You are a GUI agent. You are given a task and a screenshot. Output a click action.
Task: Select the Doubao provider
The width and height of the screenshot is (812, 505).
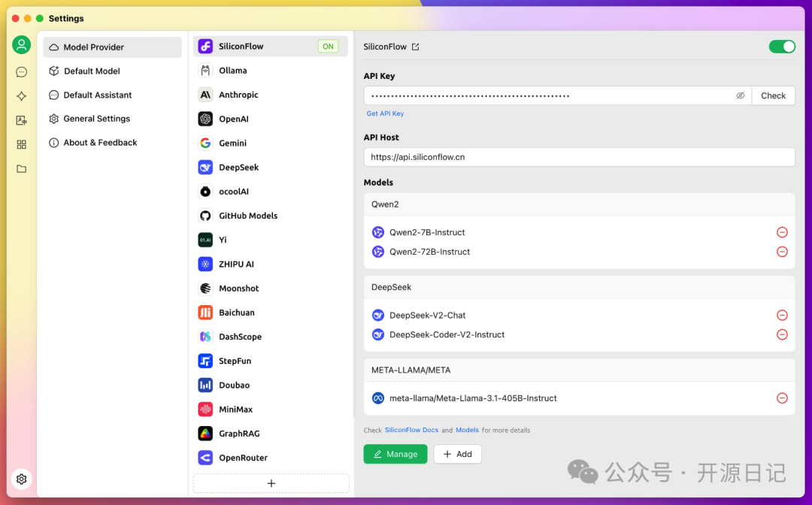pyautogui.click(x=271, y=385)
